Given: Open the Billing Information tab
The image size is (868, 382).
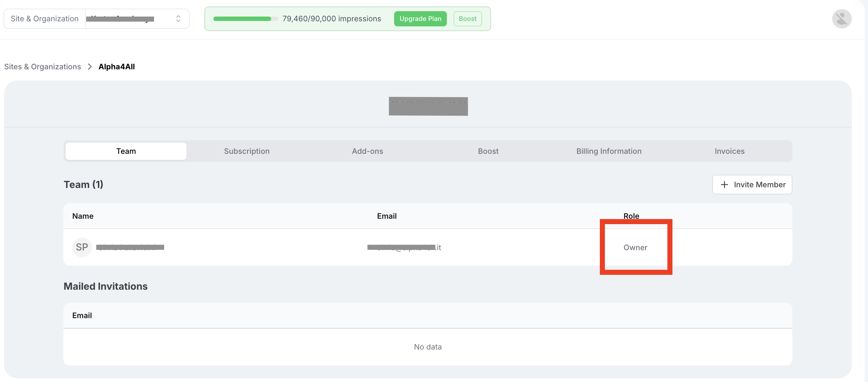Looking at the screenshot, I should click(609, 151).
